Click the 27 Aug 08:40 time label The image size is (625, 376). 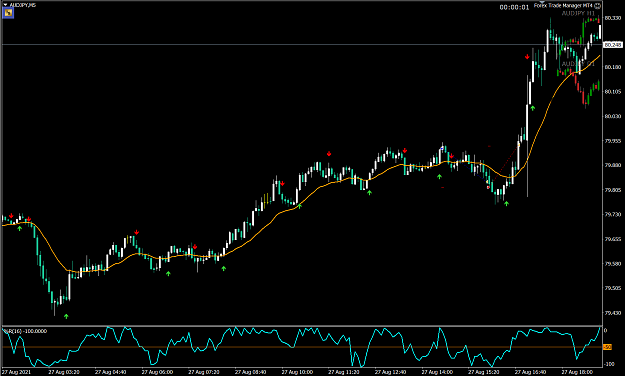click(x=250, y=372)
